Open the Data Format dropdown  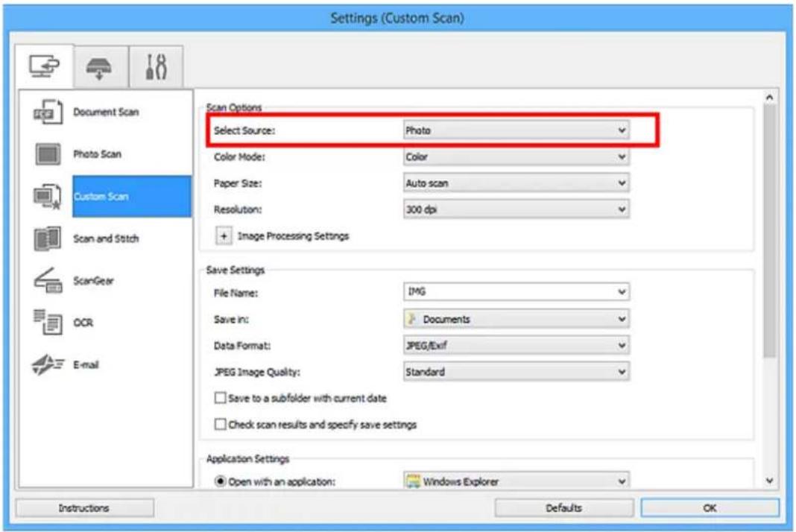click(517, 346)
